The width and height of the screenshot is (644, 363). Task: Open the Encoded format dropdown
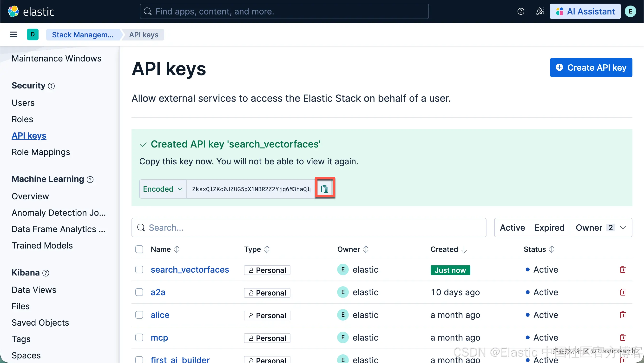coord(163,189)
